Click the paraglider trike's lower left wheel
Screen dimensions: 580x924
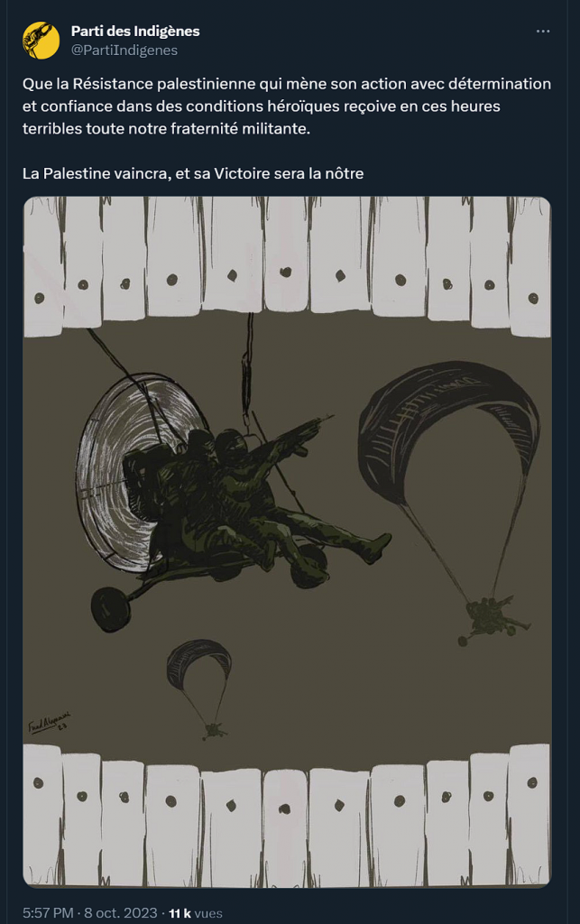coord(110,610)
